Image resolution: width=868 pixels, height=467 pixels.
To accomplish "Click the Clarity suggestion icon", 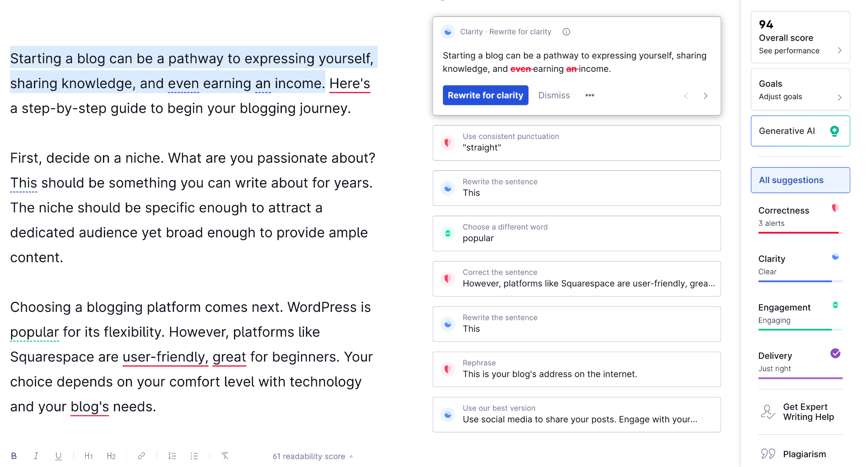I will coord(448,32).
